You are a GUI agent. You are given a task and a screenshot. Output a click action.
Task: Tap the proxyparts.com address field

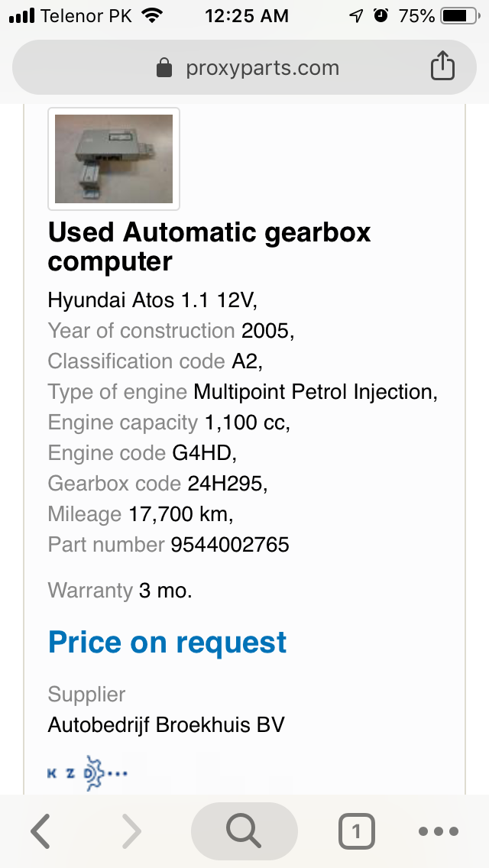coord(244,67)
